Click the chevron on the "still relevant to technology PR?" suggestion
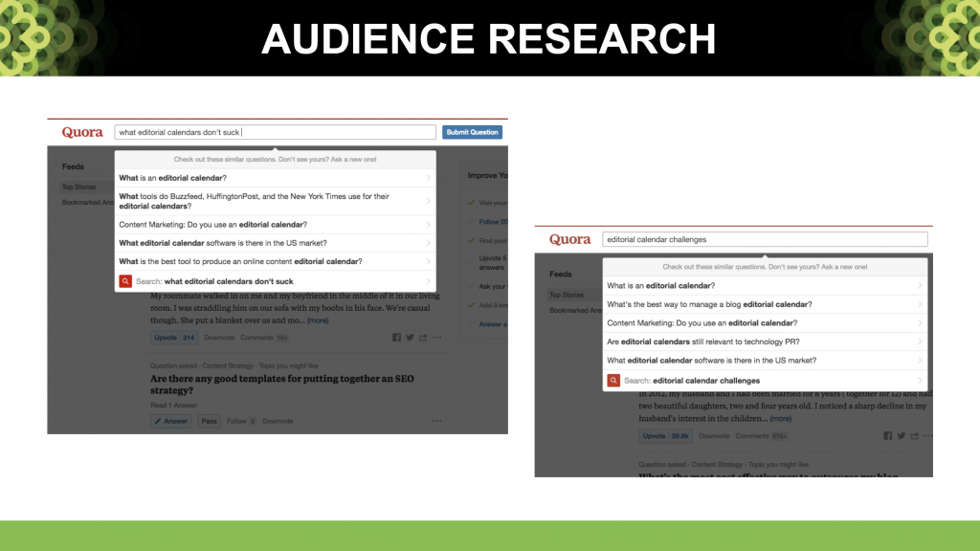 tap(920, 342)
